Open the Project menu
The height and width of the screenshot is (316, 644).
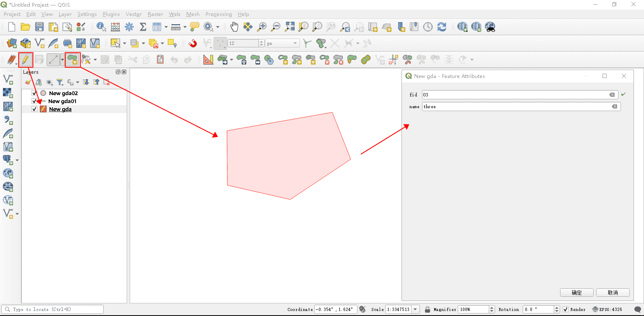tap(12, 14)
